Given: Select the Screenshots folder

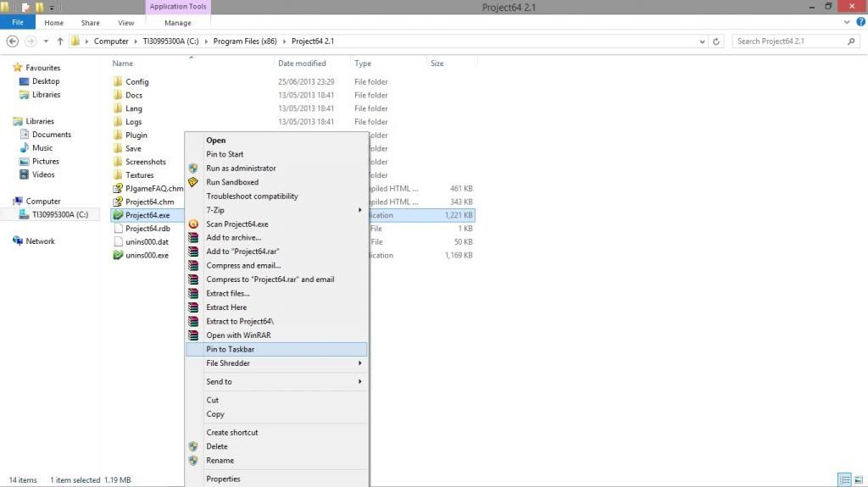Looking at the screenshot, I should click(145, 162).
